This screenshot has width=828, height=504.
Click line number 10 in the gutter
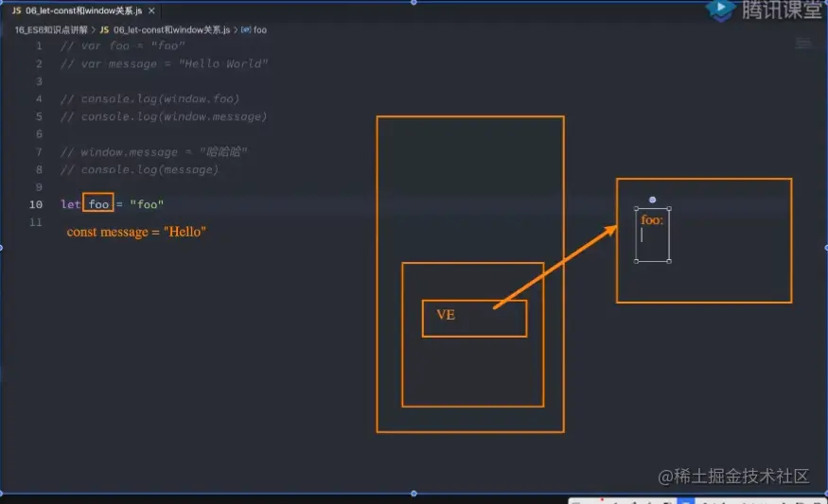tap(36, 204)
